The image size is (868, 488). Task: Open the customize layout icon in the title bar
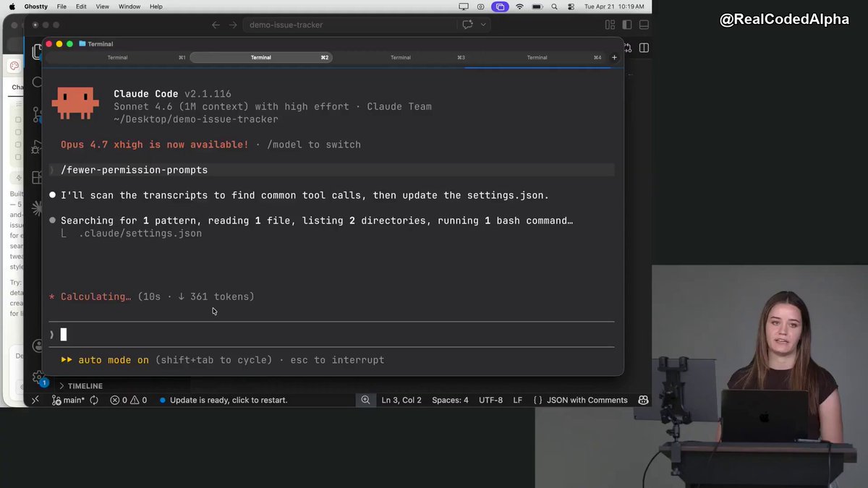(x=610, y=25)
